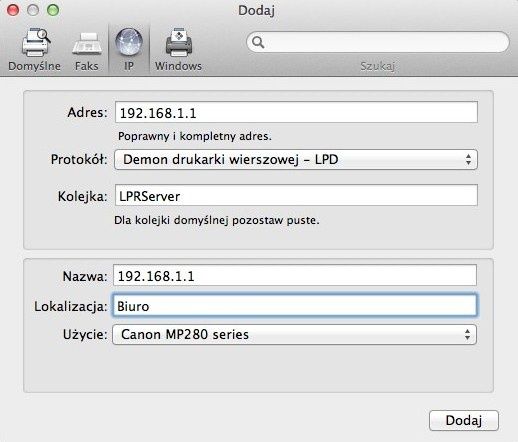Image resolution: width=518 pixels, height=442 pixels.
Task: Focus the Szukaj search field
Action: pyautogui.click(x=378, y=42)
